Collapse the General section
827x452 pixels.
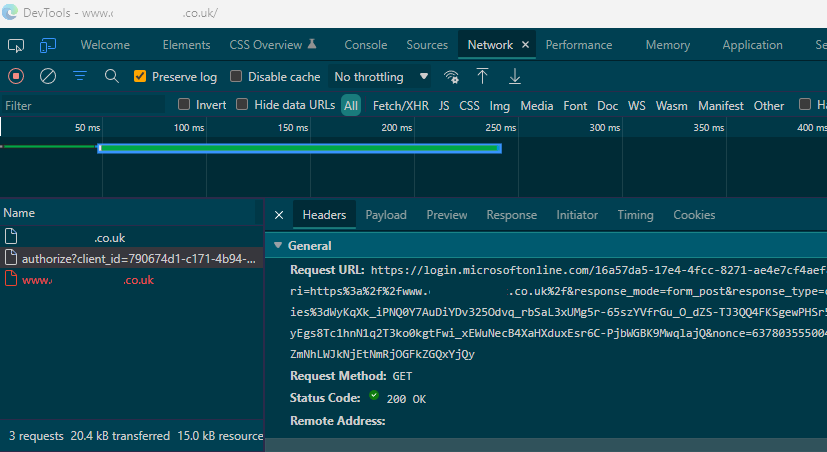(278, 245)
